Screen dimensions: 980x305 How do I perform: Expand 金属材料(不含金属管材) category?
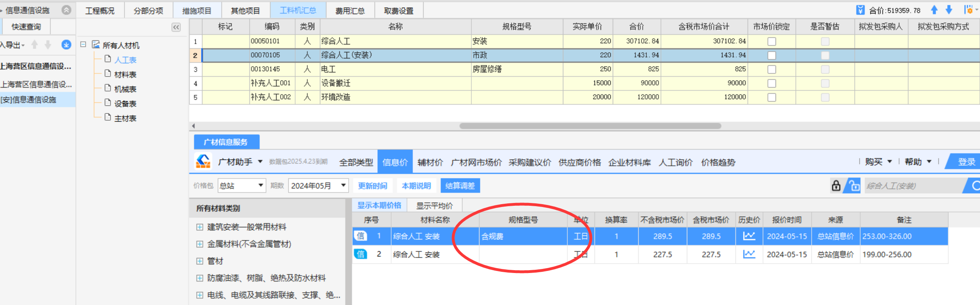pos(200,244)
